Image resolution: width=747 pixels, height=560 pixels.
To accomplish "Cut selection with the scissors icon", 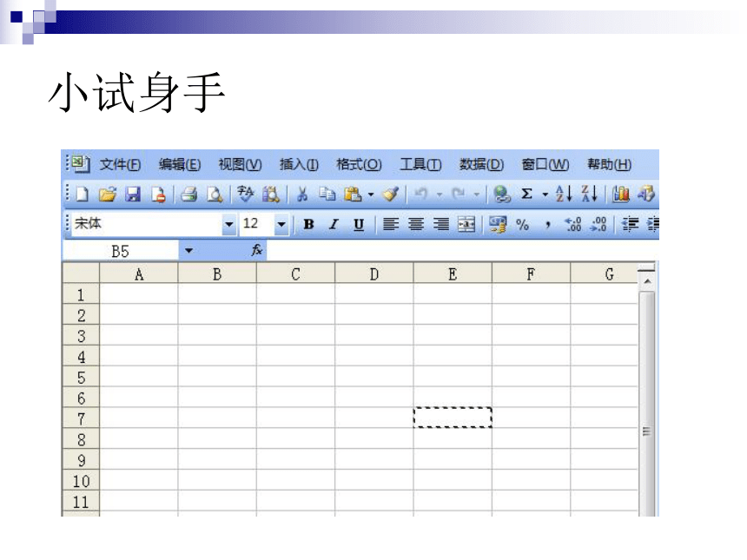I will click(302, 194).
